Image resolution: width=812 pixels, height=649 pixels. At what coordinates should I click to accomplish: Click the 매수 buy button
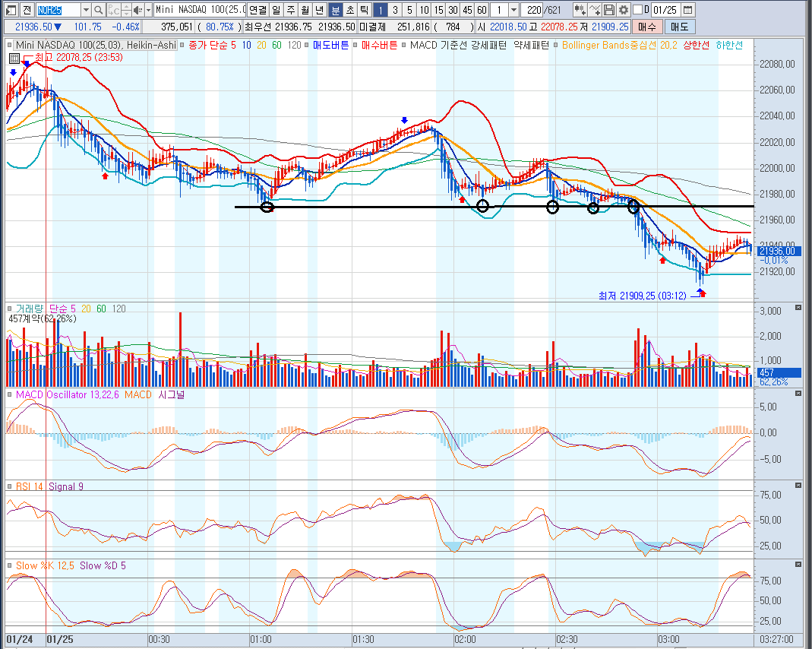tap(647, 27)
